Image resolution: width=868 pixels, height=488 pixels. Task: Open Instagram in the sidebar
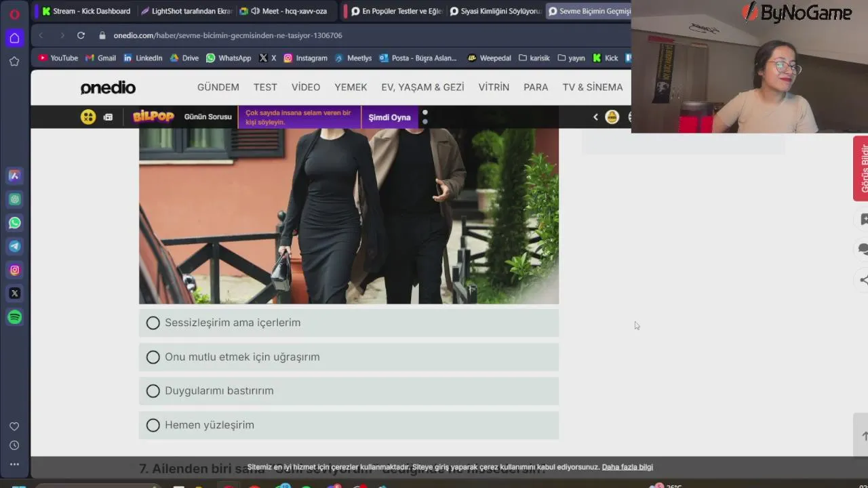(14, 270)
